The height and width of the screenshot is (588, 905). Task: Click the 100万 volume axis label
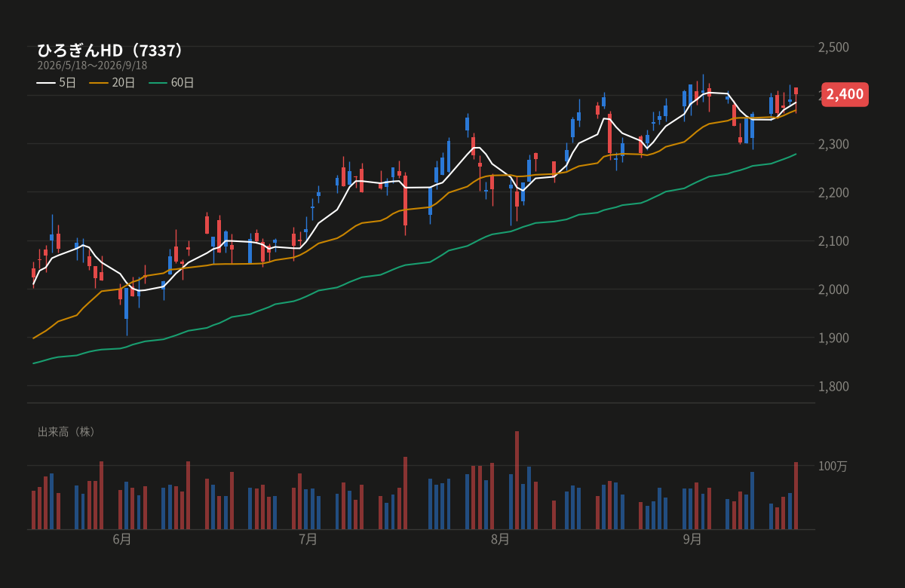(833, 467)
